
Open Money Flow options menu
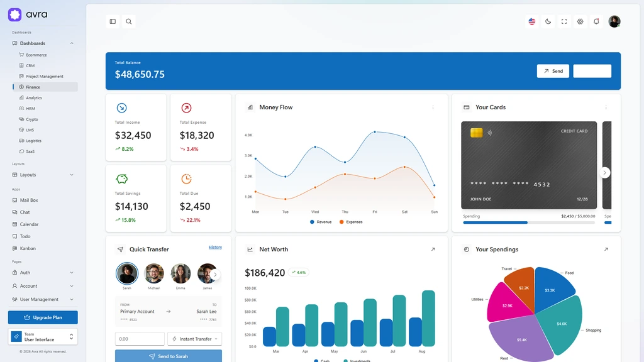433,107
